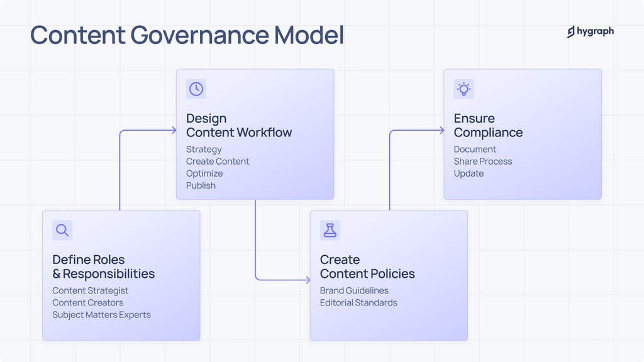This screenshot has height=362, width=644.
Task: Select the Brand Guidelines text entry
Action: pyautogui.click(x=354, y=290)
